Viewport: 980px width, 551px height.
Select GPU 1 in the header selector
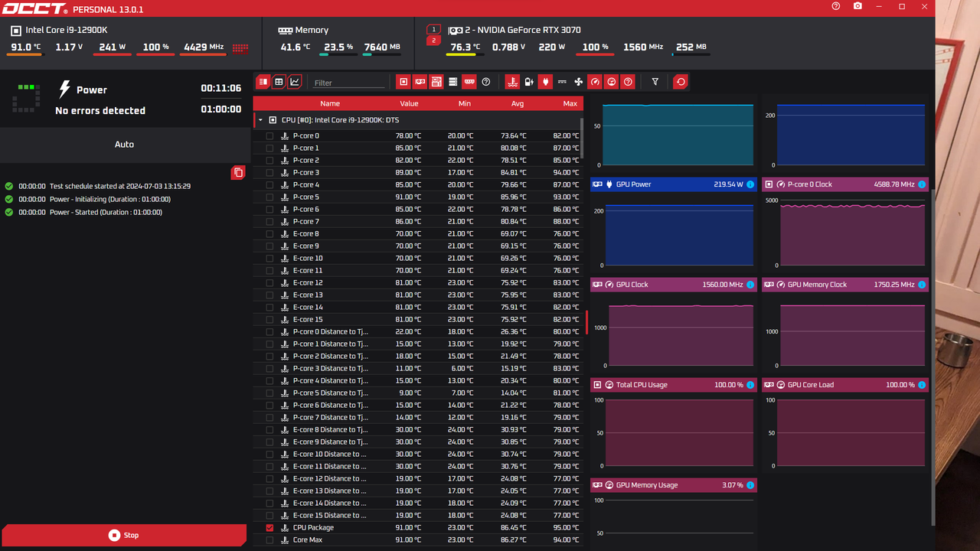coord(433,30)
